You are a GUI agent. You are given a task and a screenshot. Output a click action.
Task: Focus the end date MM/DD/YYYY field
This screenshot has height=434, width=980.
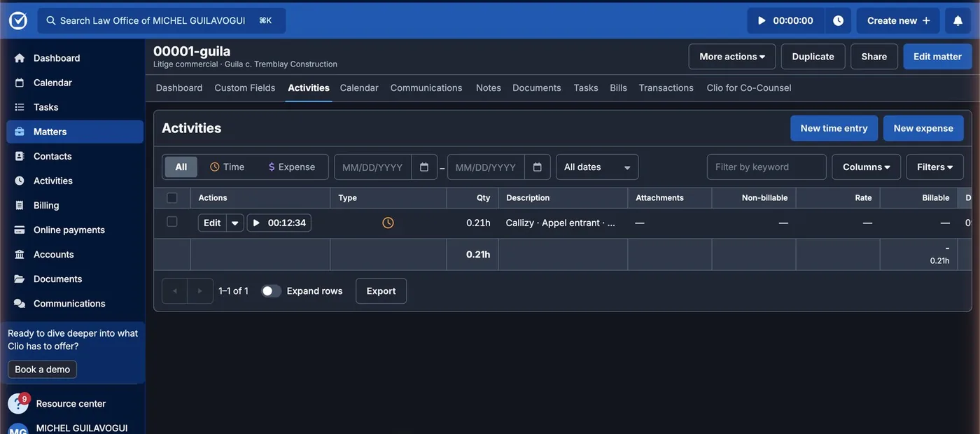[486, 167]
